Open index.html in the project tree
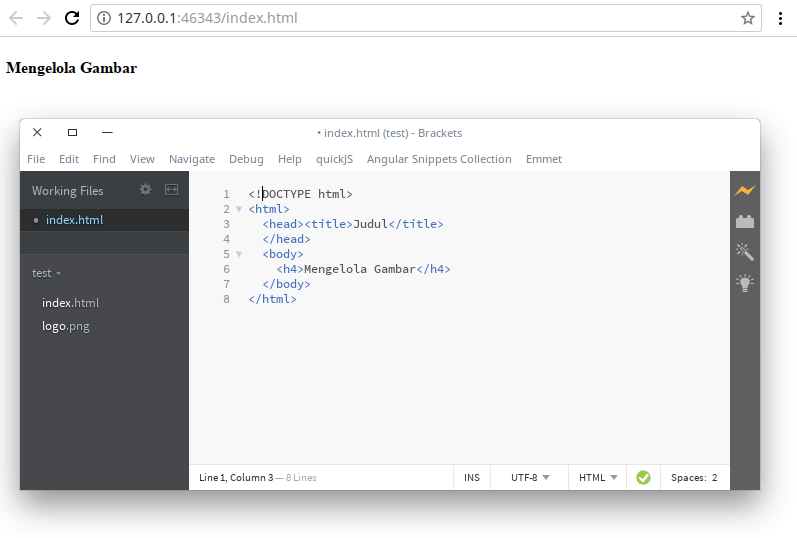797x538 pixels. point(71,303)
